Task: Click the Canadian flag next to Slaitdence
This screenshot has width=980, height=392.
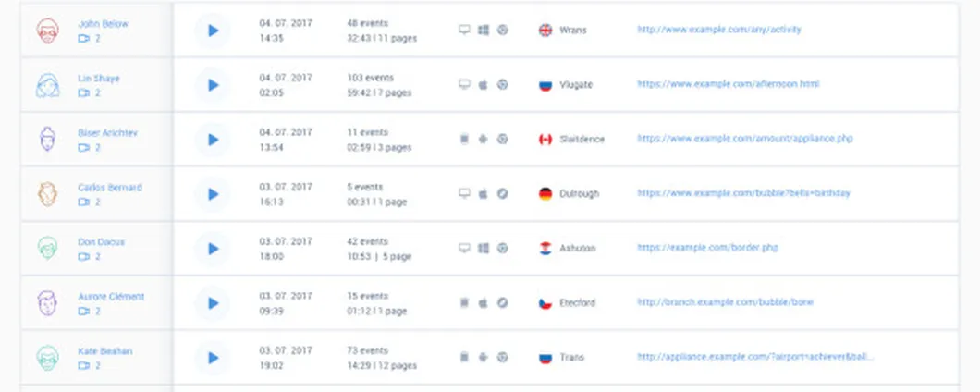Action: pos(545,140)
